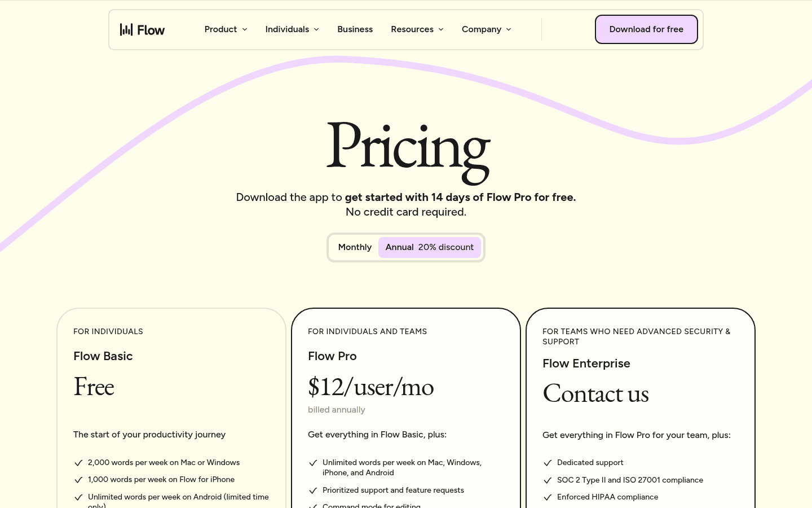Click checkmark beside 2,000 words per week

[x=78, y=463]
